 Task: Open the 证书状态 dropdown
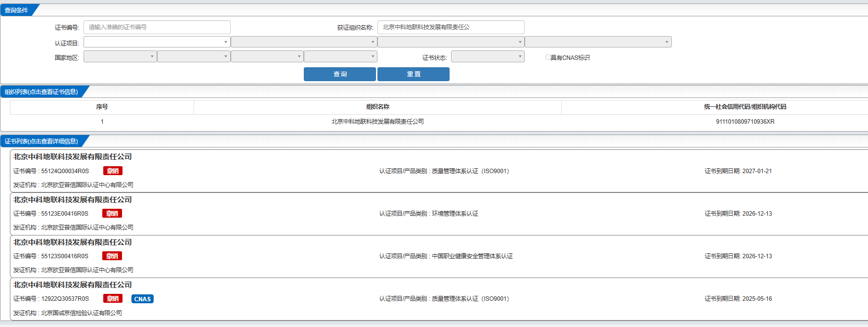tap(488, 57)
